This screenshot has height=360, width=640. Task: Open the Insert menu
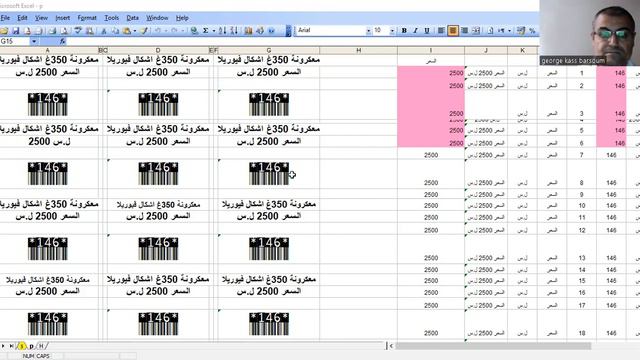click(62, 18)
